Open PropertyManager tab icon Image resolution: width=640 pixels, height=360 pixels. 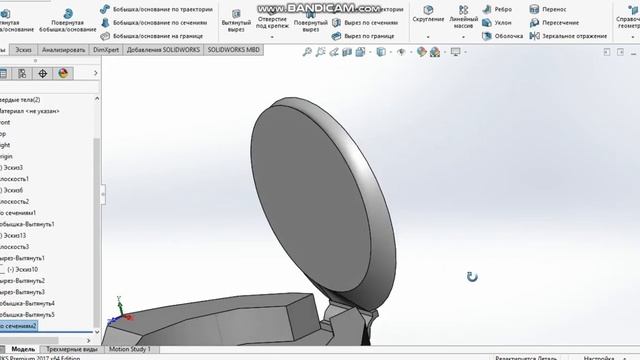pos(3,73)
